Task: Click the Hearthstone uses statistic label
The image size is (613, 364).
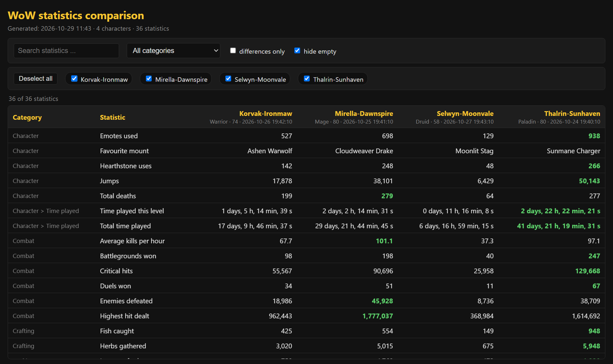Action: 126,166
